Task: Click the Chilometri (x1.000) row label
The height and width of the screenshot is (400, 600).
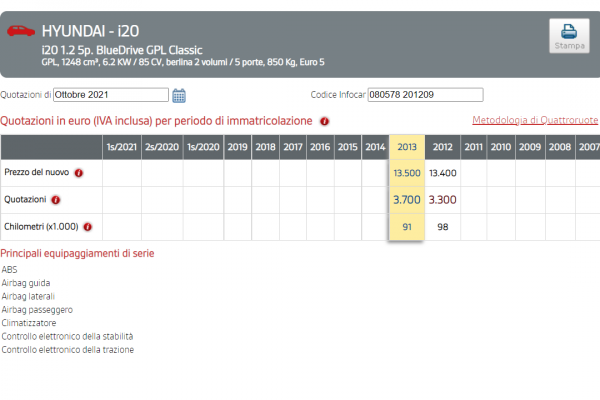Action: (x=41, y=227)
